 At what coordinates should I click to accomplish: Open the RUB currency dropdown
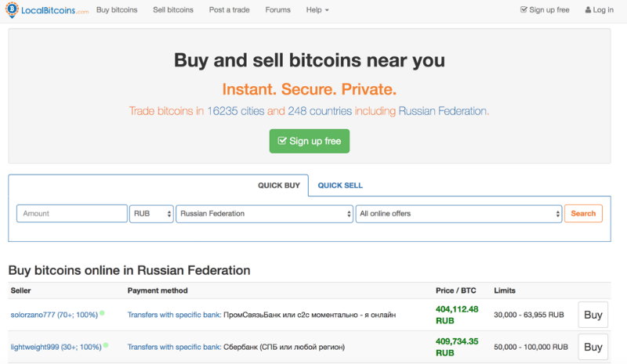point(151,214)
